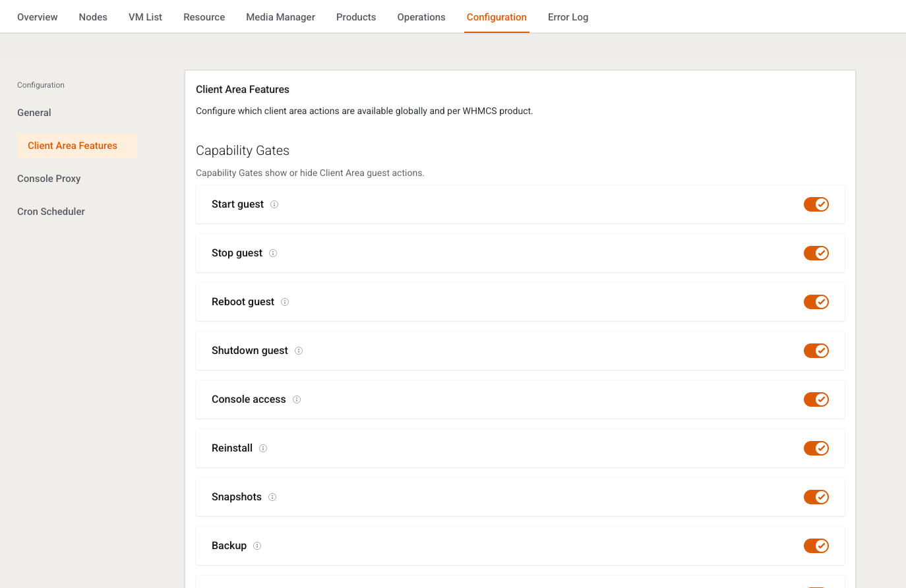Image resolution: width=906 pixels, height=588 pixels.
Task: Click info icon next to Backup
Action: pos(257,546)
